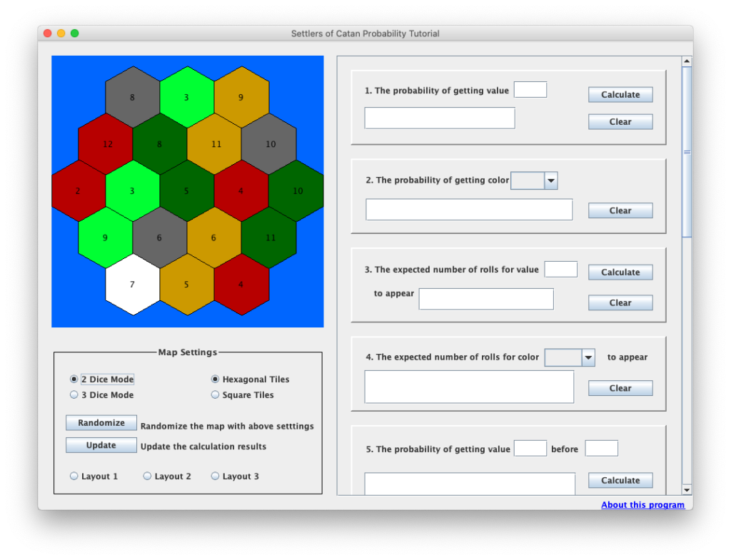This screenshot has width=731, height=560.
Task: Click the red hexagon tile numbered 2
Action: (79, 190)
